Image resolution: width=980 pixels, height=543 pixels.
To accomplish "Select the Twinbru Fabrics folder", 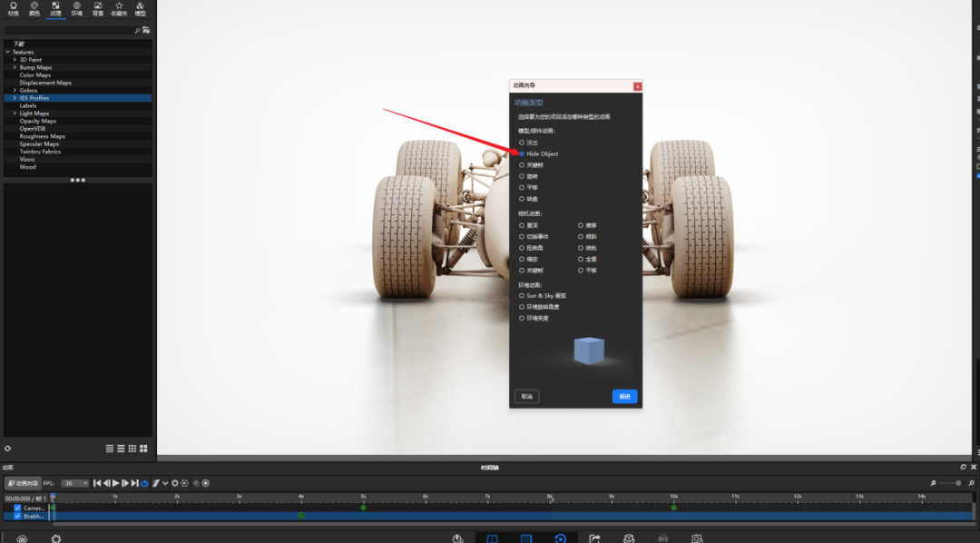I will 40,152.
